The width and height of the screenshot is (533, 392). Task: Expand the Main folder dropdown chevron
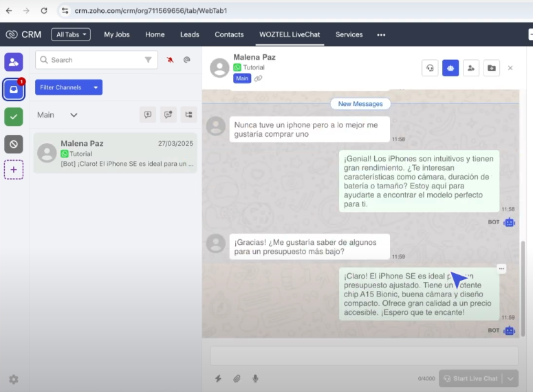(74, 115)
